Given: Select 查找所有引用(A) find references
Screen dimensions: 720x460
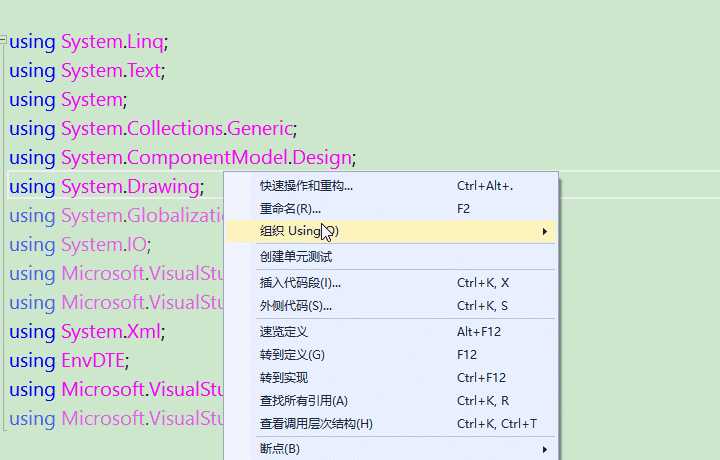Looking at the screenshot, I should (391, 401).
